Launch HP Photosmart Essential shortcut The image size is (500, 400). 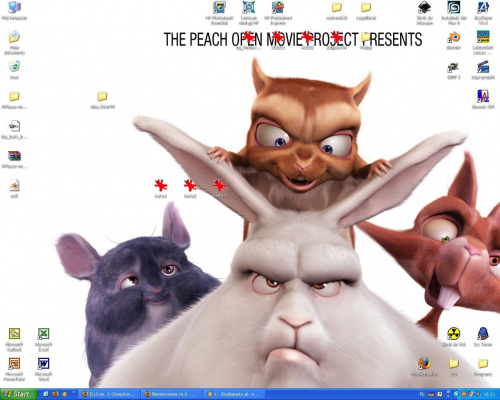click(219, 7)
